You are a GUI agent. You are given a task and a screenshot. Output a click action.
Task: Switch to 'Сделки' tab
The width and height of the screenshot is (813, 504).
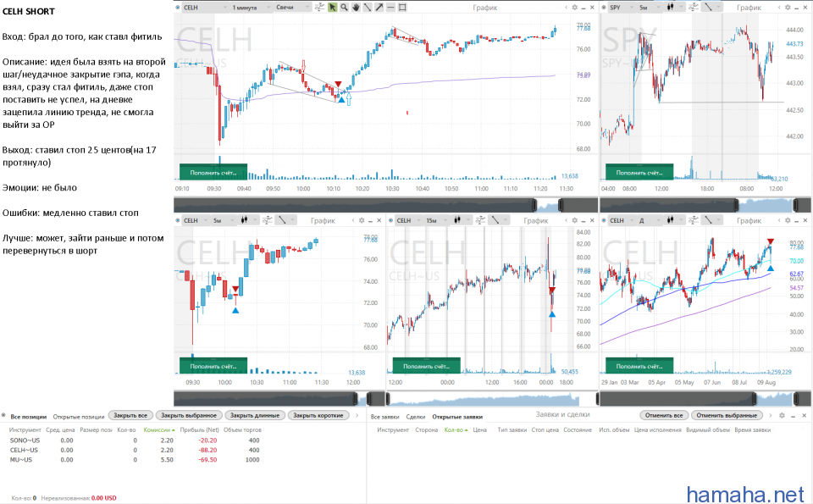click(x=416, y=417)
